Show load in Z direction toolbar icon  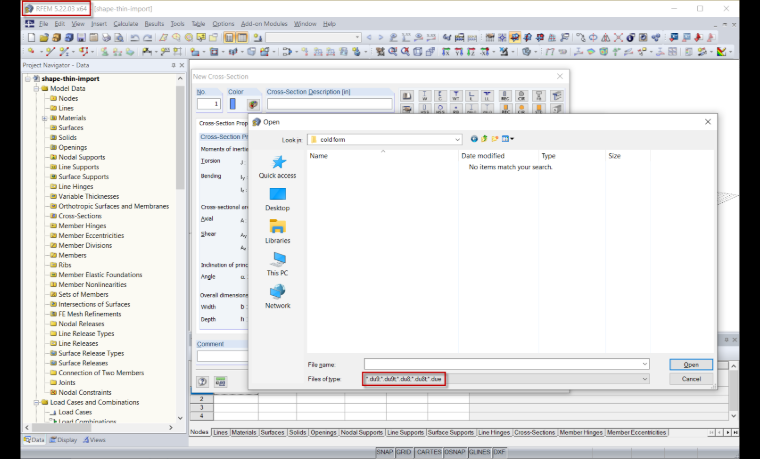pyautogui.click(x=471, y=51)
